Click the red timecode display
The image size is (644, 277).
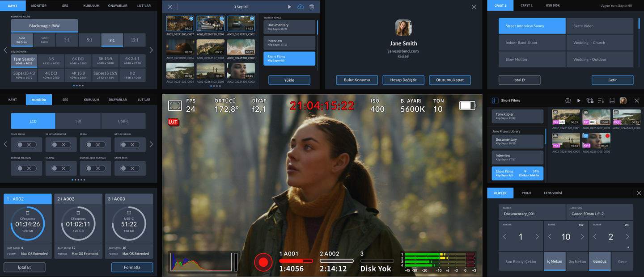(322, 106)
